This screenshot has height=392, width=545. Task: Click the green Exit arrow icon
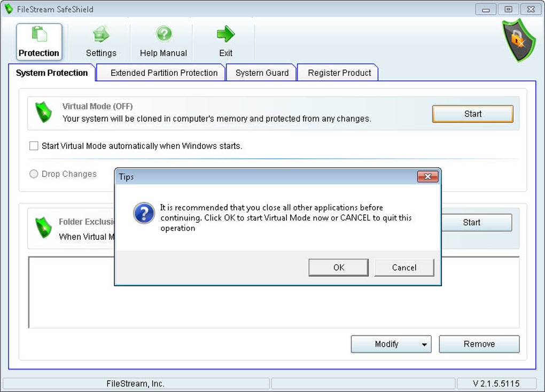[x=225, y=34]
